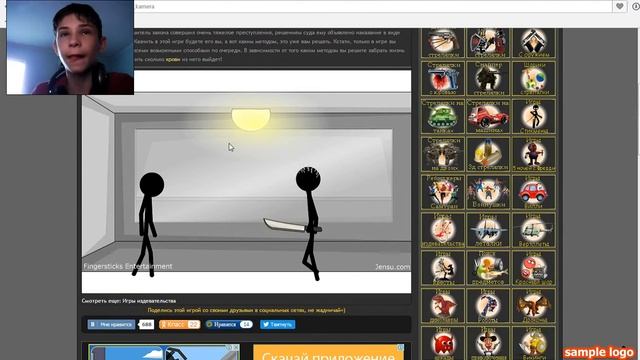Click the blue 'Твитнуть' tweet button
Screen dimensions: 640x360
278,324
